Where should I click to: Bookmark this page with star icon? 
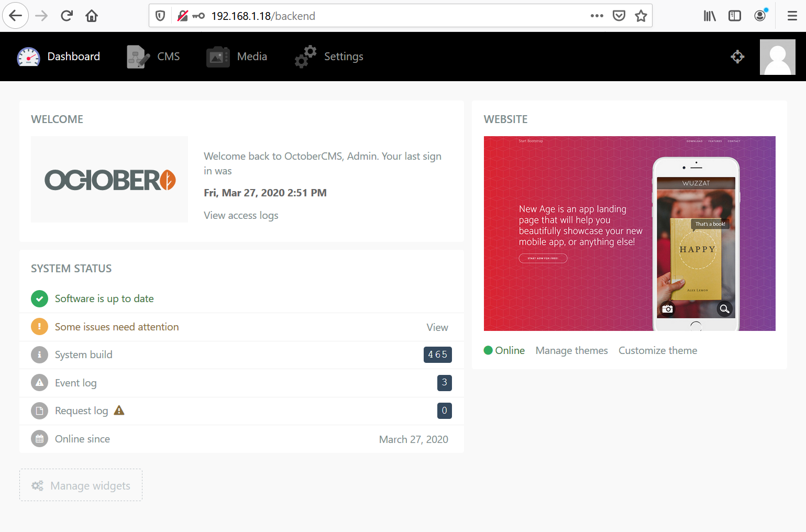pyautogui.click(x=641, y=16)
